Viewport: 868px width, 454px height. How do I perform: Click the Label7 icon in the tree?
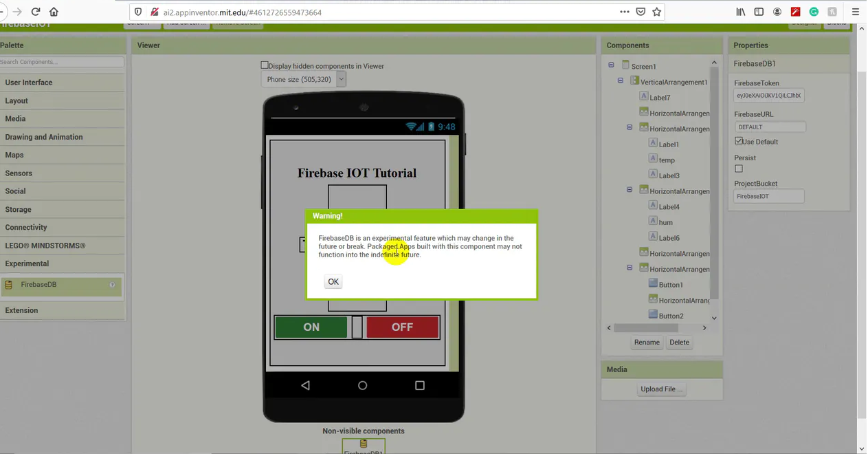pyautogui.click(x=644, y=96)
